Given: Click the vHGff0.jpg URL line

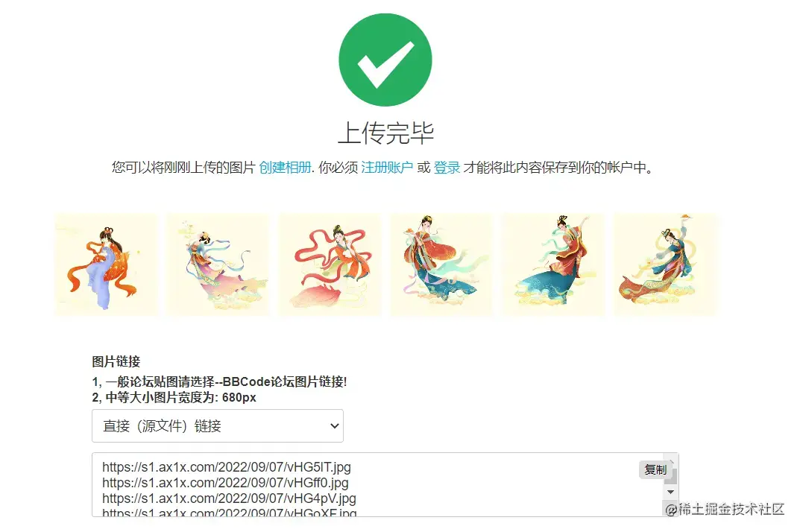Looking at the screenshot, I should [x=225, y=483].
